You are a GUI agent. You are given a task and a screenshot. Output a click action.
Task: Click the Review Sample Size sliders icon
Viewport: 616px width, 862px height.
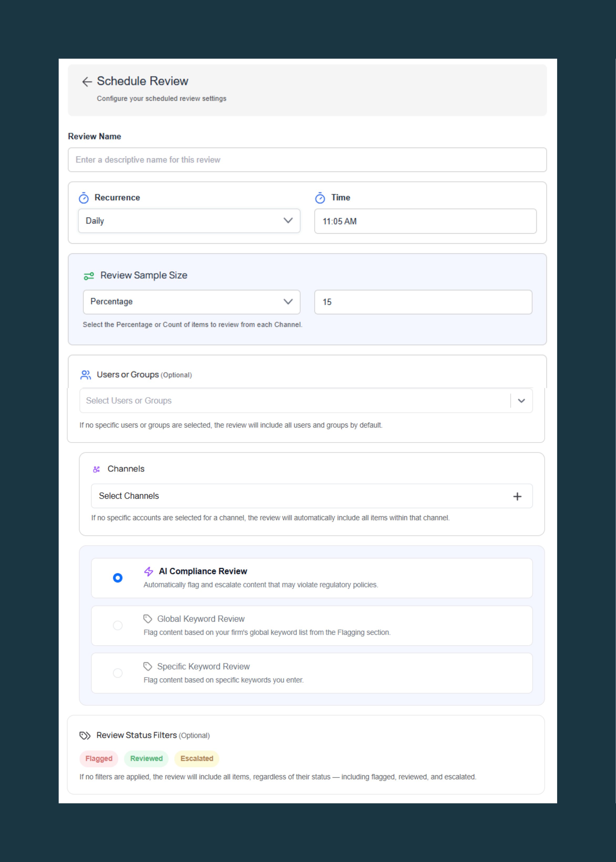[89, 276]
